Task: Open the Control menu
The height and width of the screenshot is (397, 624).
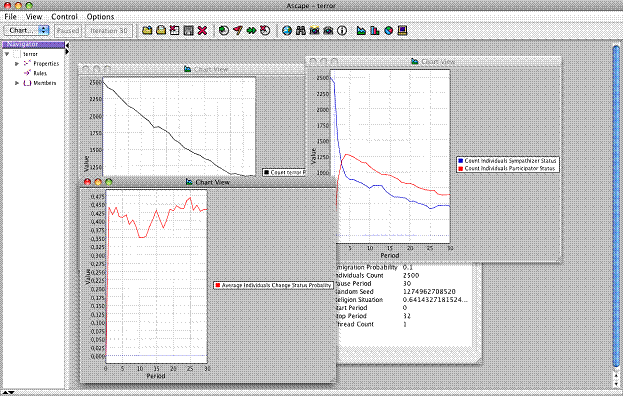Action: (x=64, y=17)
